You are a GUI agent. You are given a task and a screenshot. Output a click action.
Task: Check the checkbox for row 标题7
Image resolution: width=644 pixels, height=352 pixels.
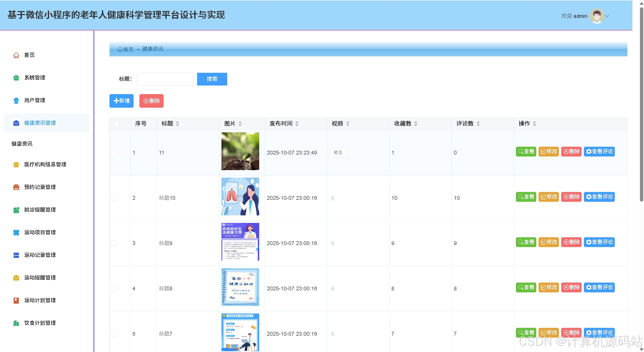point(114,334)
